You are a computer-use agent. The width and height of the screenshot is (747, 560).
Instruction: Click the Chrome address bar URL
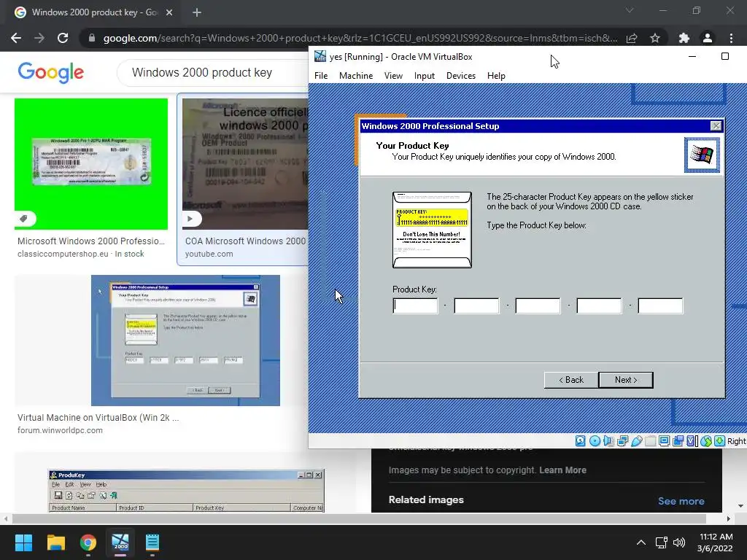click(x=360, y=38)
